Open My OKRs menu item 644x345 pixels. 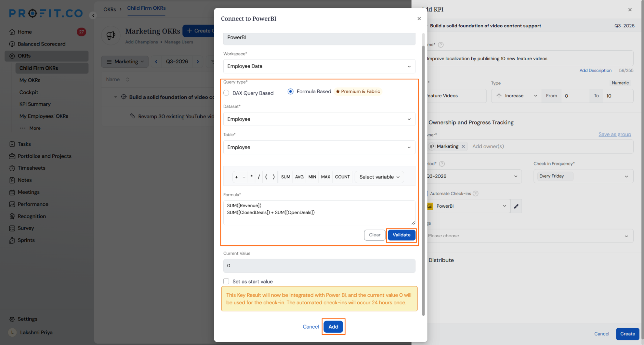[30, 80]
